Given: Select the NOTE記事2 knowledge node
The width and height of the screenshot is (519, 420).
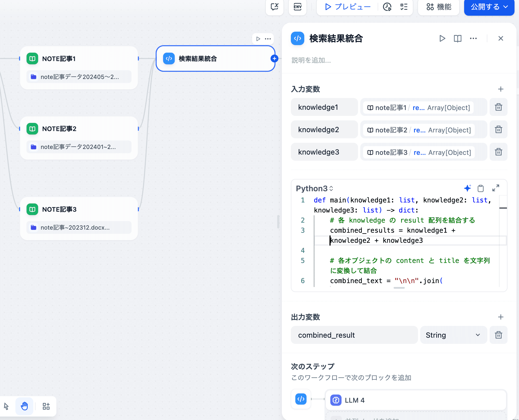Looking at the screenshot, I should (x=79, y=129).
